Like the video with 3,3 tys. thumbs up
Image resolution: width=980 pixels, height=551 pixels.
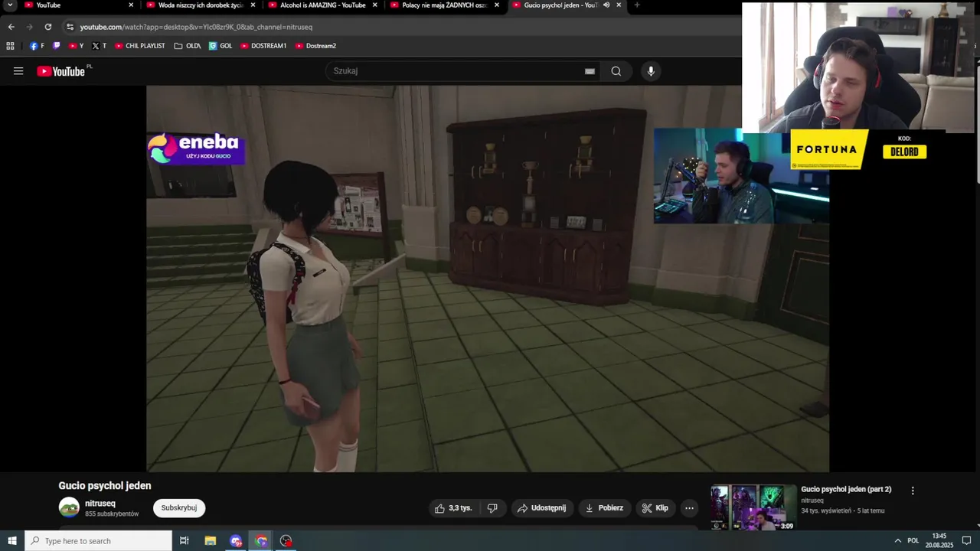click(x=455, y=508)
